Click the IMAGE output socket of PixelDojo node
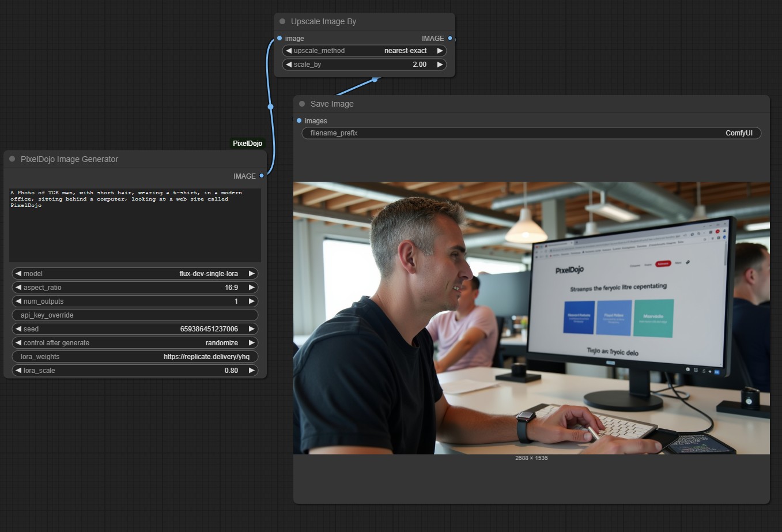 (262, 176)
